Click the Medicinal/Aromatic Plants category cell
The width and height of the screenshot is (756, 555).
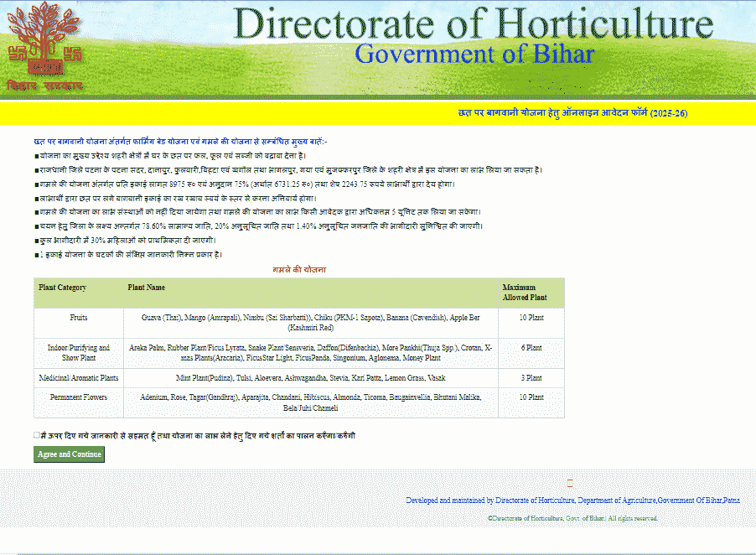coord(79,378)
